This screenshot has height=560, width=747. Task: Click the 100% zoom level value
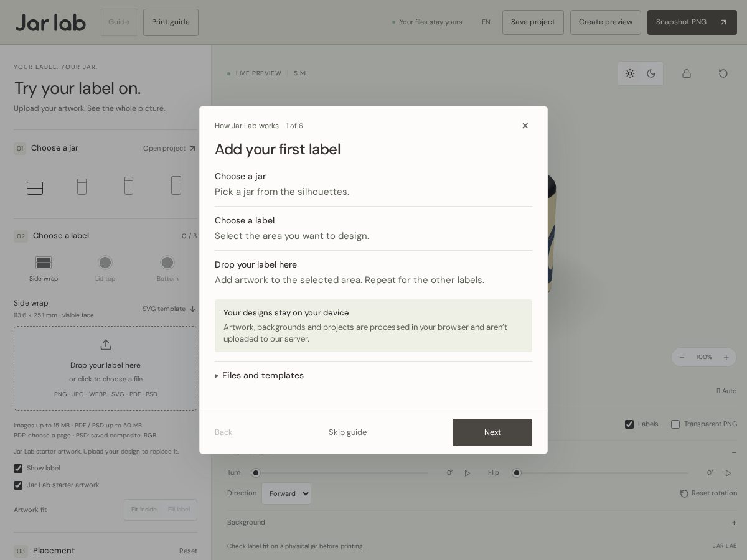pos(704,357)
